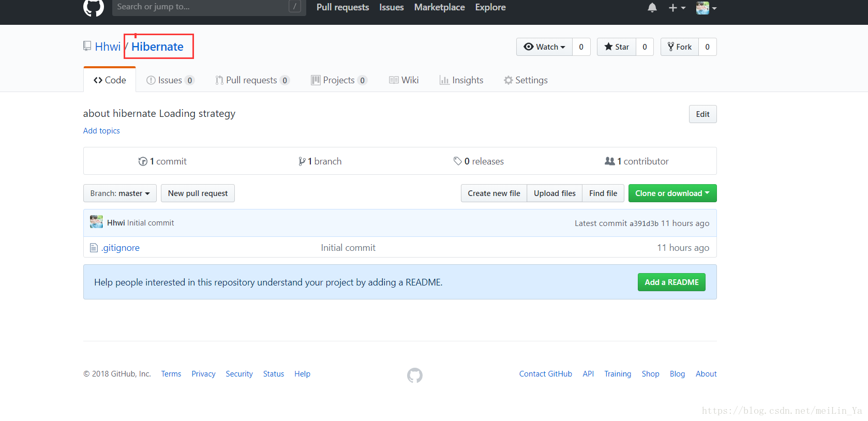Click the watchers count 0

(581, 47)
